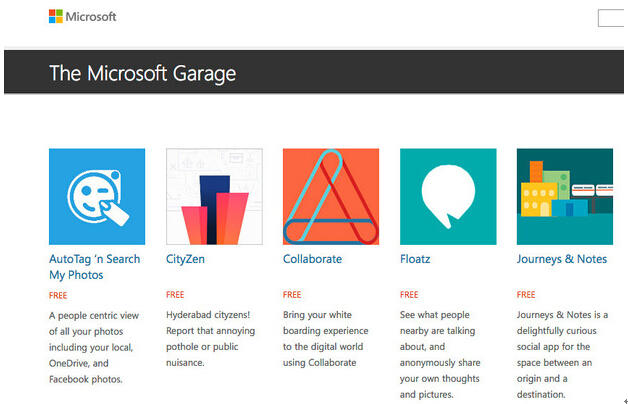Click the FREE label under Floatz
This screenshot has height=404, width=628.
[x=409, y=295]
